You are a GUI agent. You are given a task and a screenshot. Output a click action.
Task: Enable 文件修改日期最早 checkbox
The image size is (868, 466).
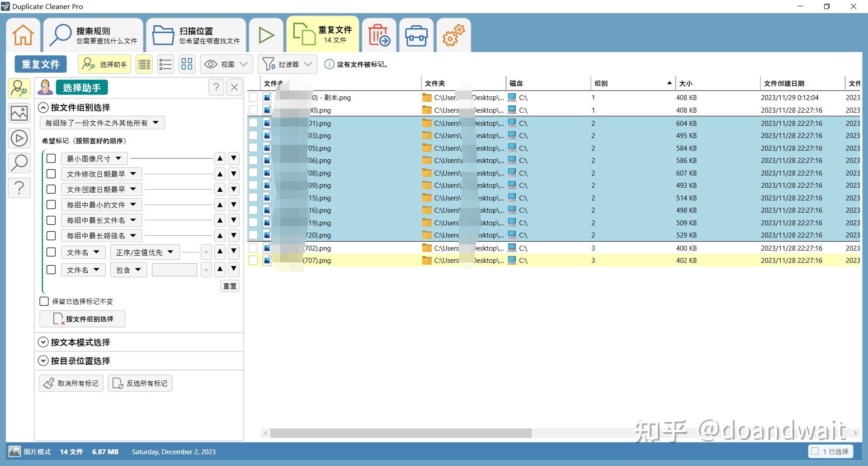coord(51,174)
